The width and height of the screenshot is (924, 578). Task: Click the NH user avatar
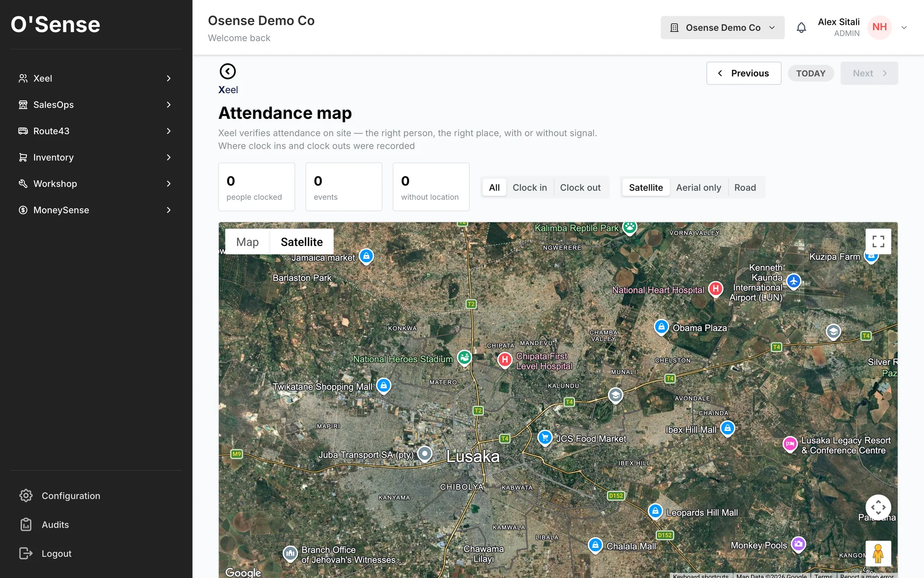pyautogui.click(x=879, y=27)
